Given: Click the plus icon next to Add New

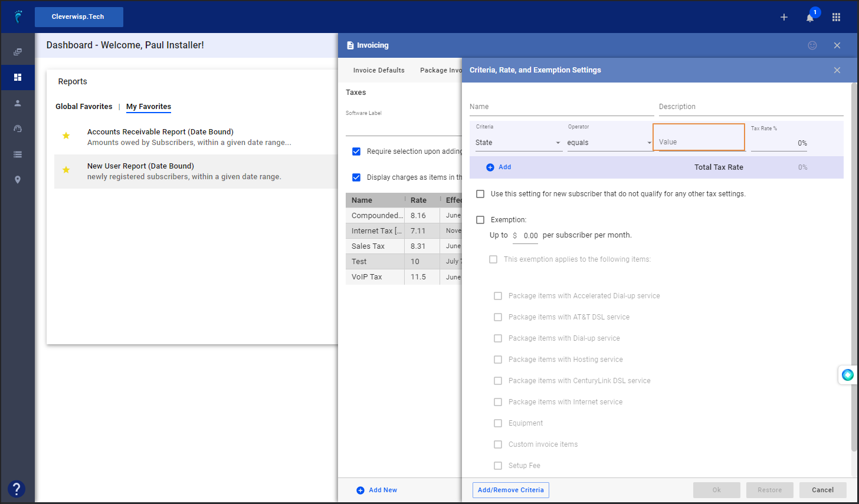Looking at the screenshot, I should click(x=360, y=490).
